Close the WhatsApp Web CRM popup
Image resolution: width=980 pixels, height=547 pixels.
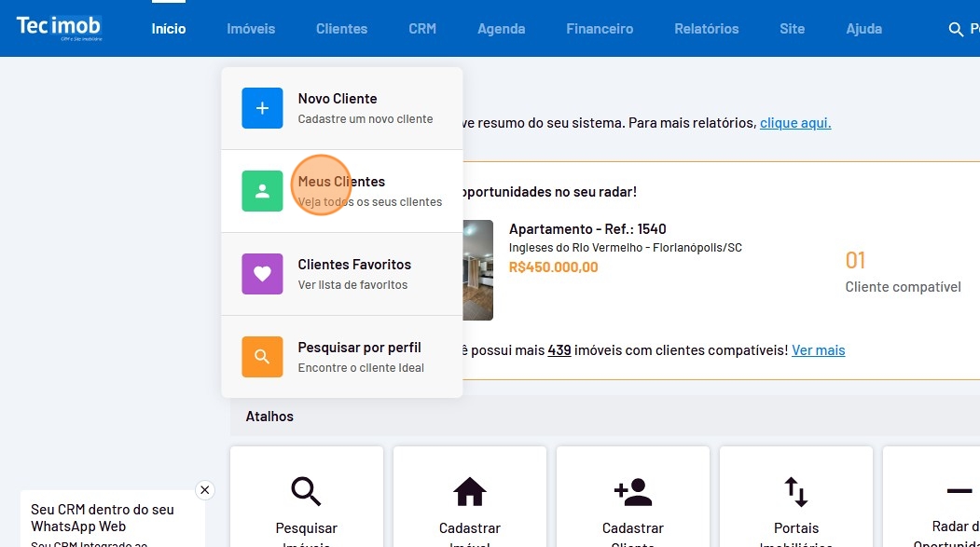[205, 490]
